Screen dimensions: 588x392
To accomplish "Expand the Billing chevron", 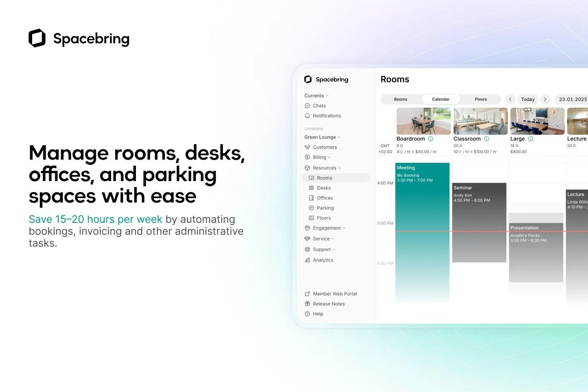I will pos(329,157).
